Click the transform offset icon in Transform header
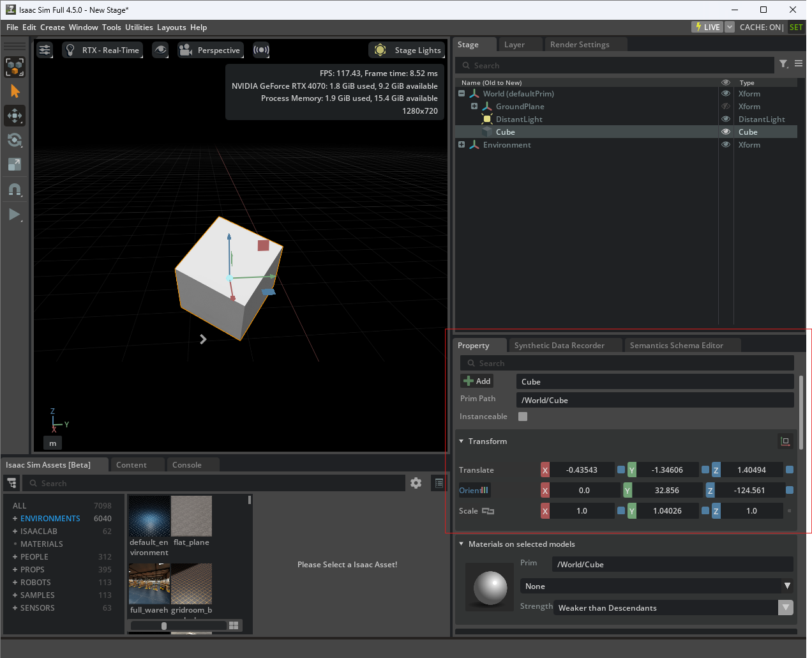 pyautogui.click(x=785, y=441)
